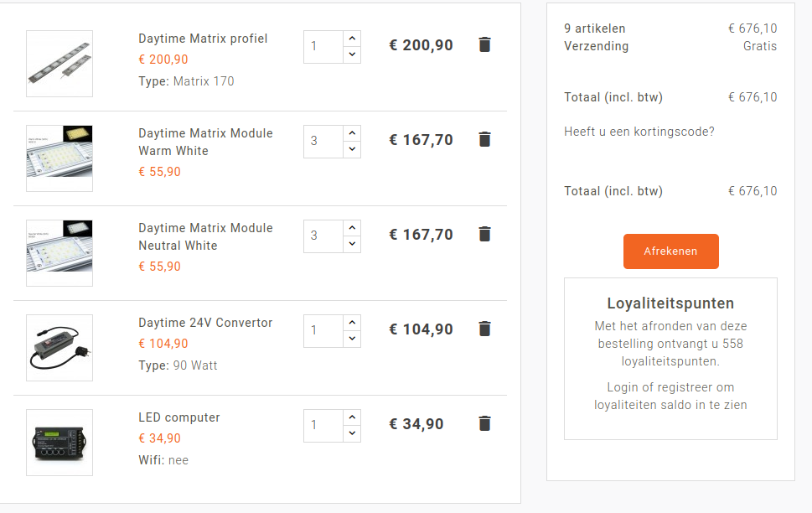Image resolution: width=812 pixels, height=513 pixels.
Task: Delete Daytime 24V Convertor from cart
Action: (x=484, y=329)
